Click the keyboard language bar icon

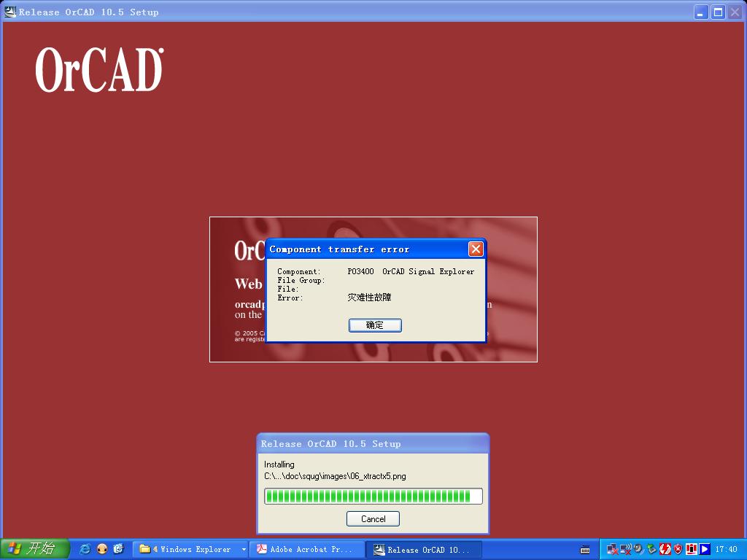point(585,550)
